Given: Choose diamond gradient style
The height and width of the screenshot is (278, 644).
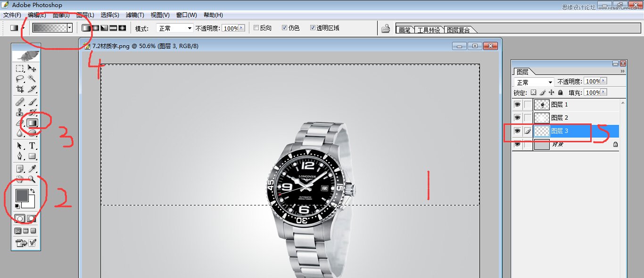Looking at the screenshot, I should coord(122,28).
